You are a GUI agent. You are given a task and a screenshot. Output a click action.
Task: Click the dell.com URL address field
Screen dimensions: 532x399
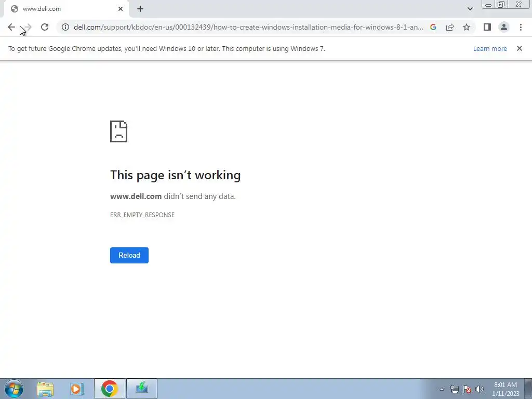pyautogui.click(x=248, y=27)
